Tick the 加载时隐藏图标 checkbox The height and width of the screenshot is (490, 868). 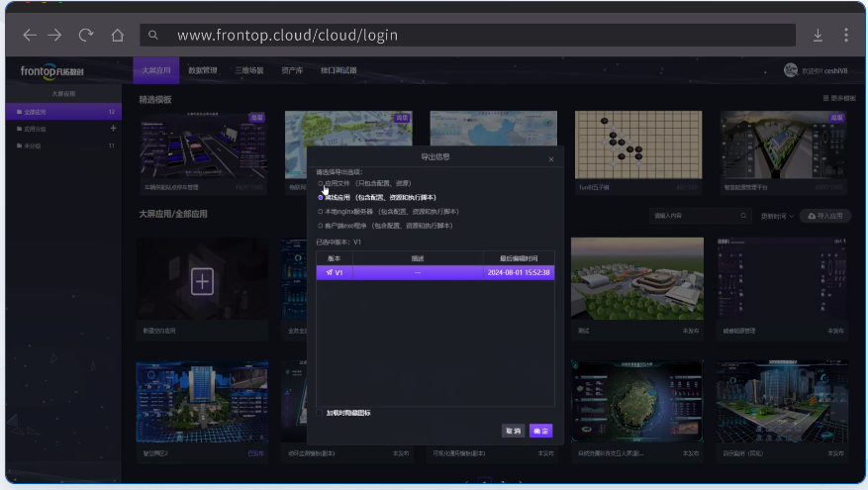[x=320, y=413]
